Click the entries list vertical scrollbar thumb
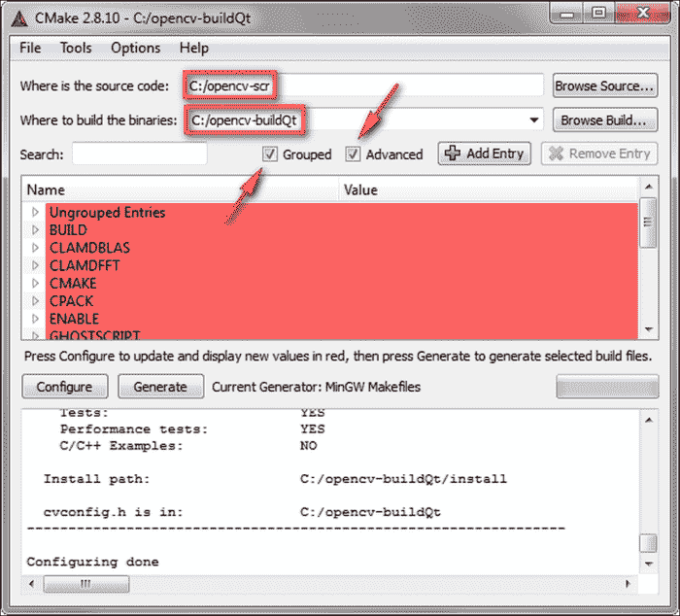Screen dimensions: 680x616 coord(648,222)
